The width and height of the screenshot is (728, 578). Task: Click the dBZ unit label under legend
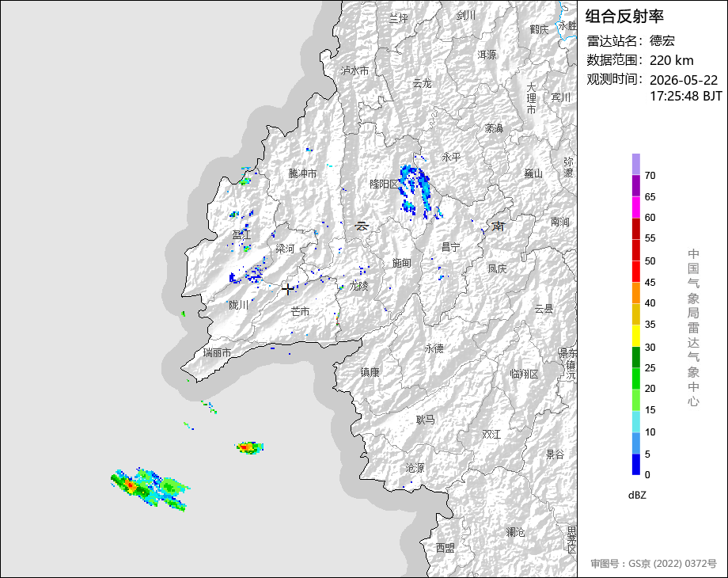tap(637, 495)
